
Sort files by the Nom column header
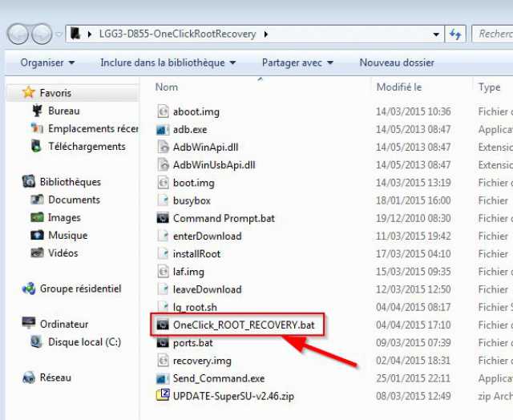167,87
